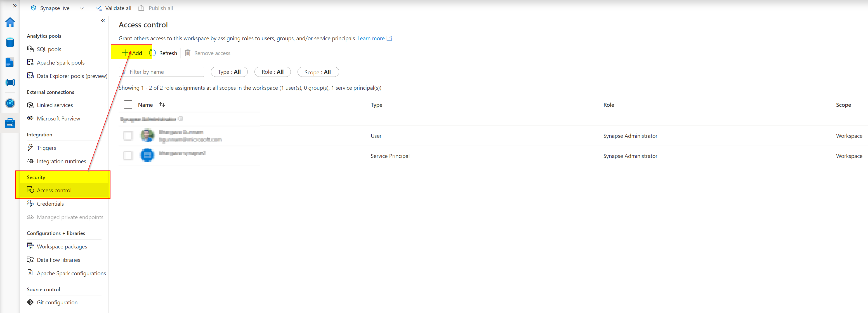868x313 pixels.
Task: Open Git configuration under Source control
Action: 57,302
